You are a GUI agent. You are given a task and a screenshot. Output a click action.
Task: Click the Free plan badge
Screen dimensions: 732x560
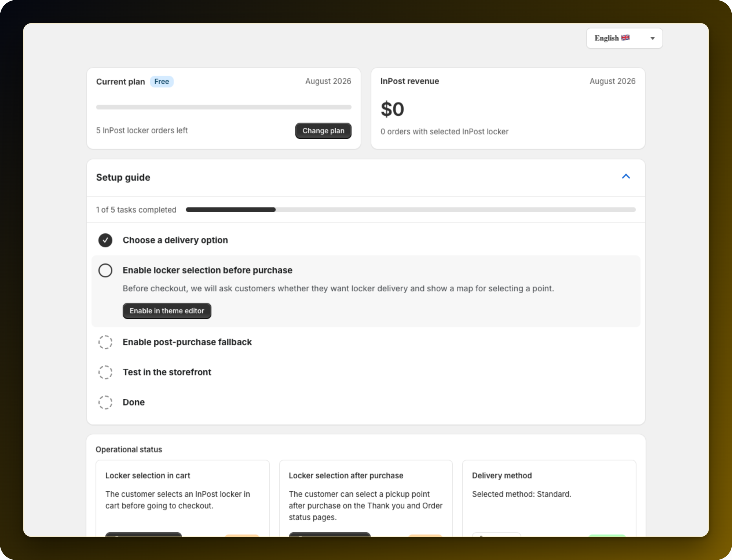tap(162, 82)
